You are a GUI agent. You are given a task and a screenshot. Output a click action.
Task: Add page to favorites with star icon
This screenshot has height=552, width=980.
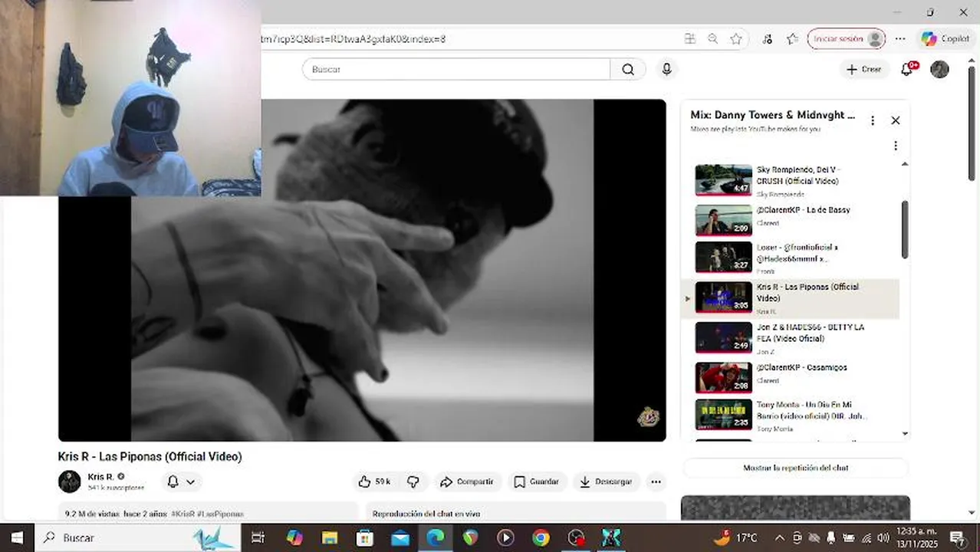click(x=736, y=39)
